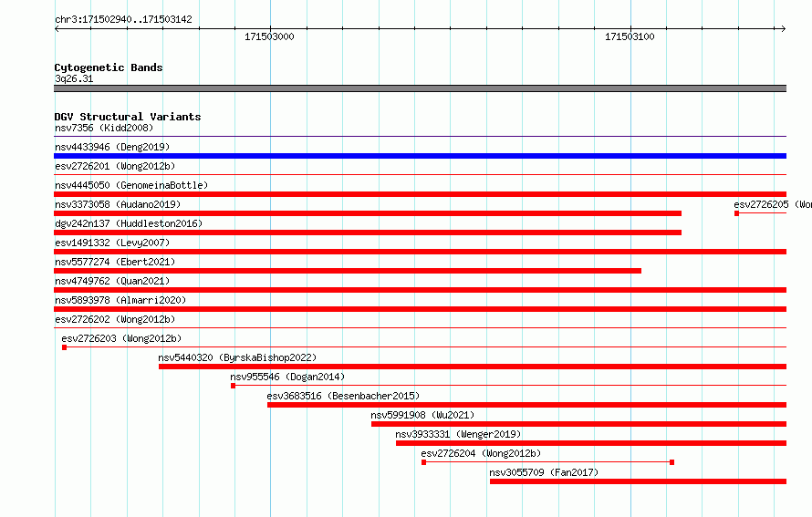Open nsv5440320 (ByrskaBishop2022) label
The image size is (812, 517).
[237, 357]
